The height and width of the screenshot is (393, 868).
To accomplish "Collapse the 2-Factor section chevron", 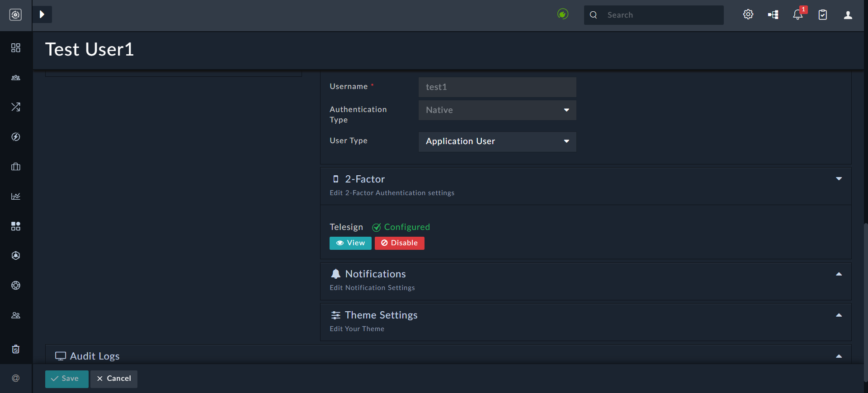I will 839,179.
